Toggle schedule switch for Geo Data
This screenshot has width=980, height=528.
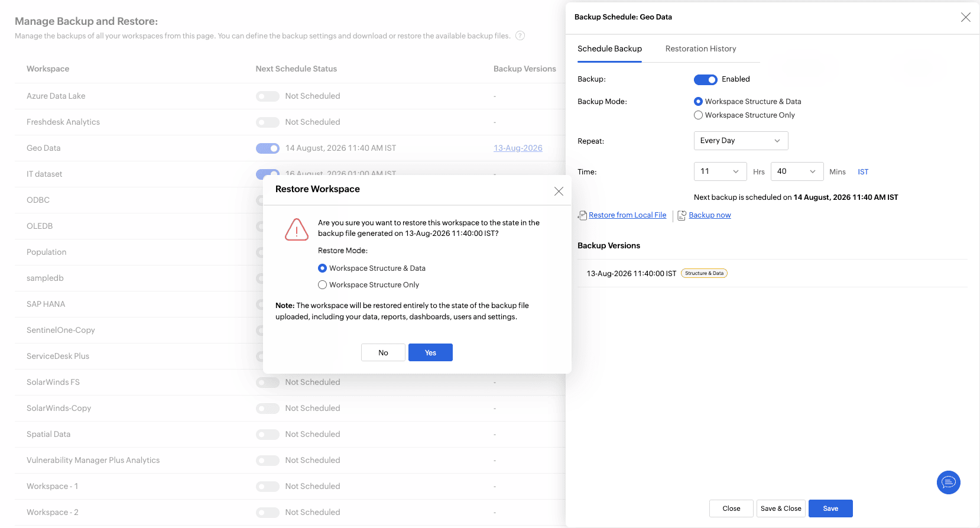267,148
